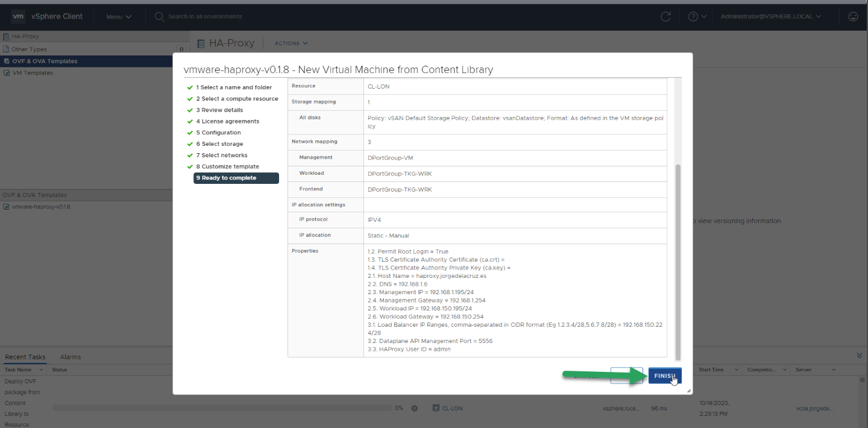Click the HA-Proxy library icon in sidebar

click(6, 36)
